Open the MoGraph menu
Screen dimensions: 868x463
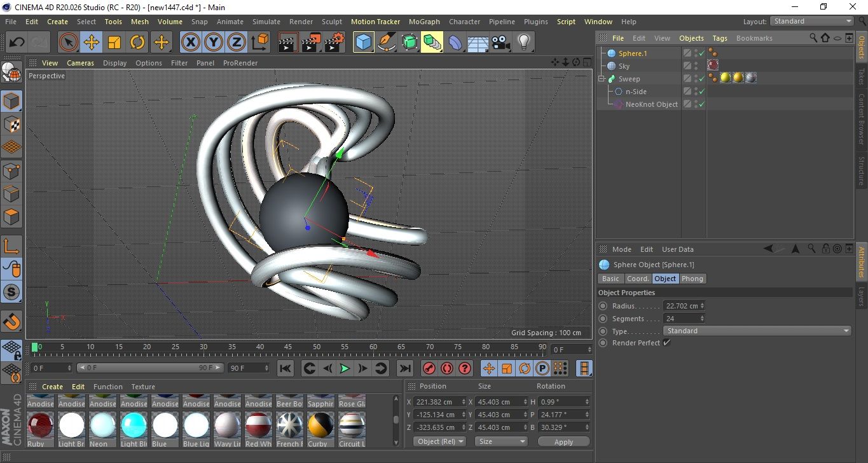click(424, 22)
